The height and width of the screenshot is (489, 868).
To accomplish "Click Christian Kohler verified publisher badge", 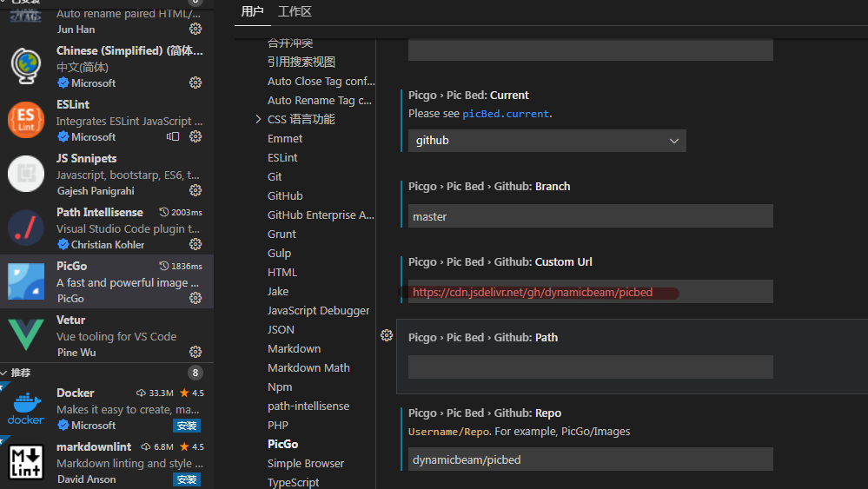I will click(63, 245).
